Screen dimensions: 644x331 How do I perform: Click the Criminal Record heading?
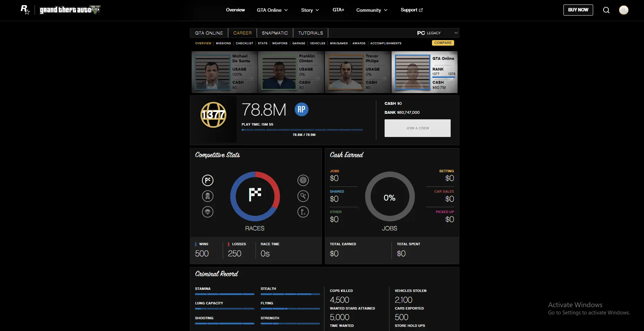[x=217, y=274]
